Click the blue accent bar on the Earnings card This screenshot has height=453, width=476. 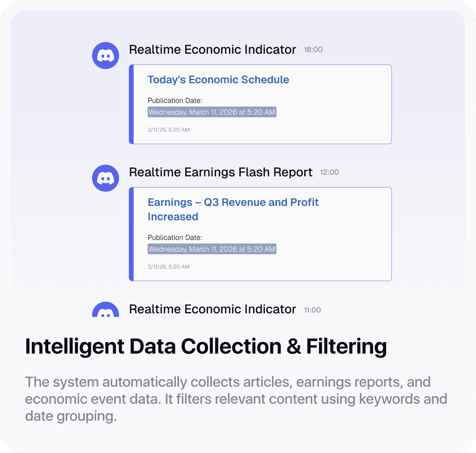132,234
